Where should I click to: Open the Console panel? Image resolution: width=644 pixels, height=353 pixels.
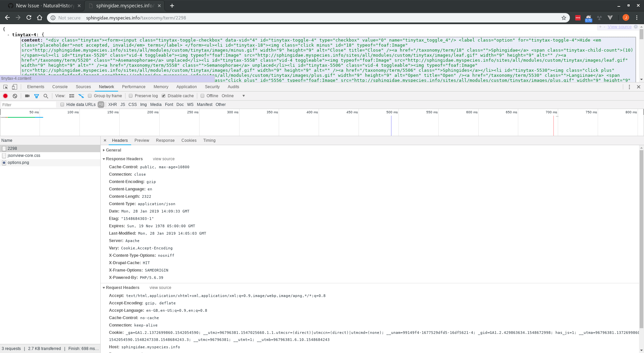[x=60, y=87]
